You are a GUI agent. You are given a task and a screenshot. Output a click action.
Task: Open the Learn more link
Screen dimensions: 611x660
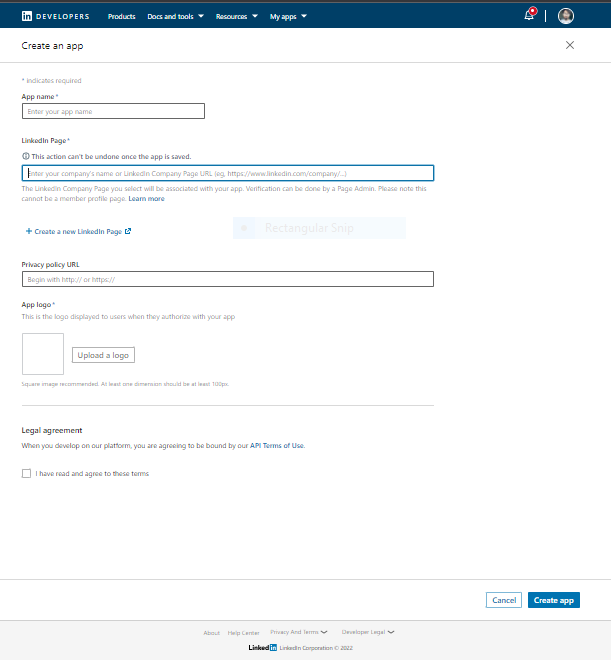click(146, 199)
